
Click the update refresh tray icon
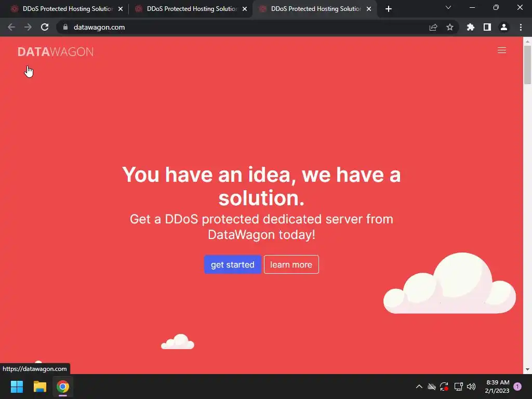[x=444, y=387]
